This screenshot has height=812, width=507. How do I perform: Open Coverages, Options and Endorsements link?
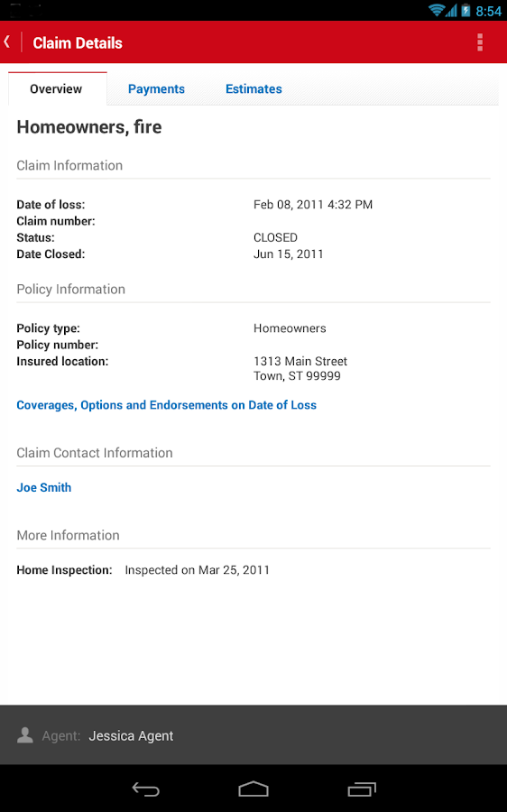pos(166,405)
